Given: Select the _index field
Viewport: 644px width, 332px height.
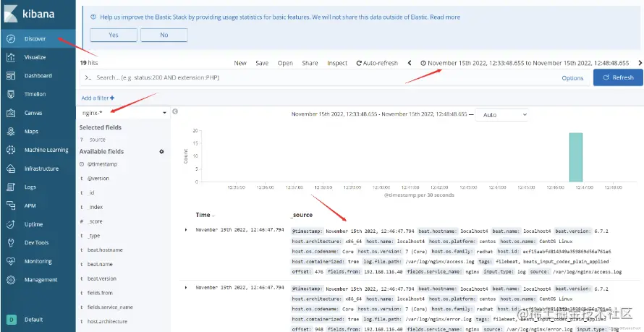Looking at the screenshot, I should [95, 208].
